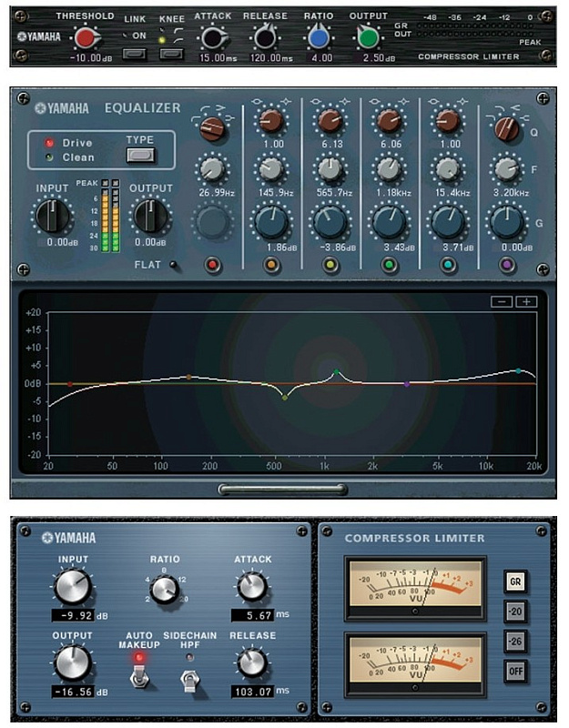Click the gain knob at 3.43dB
The image size is (569, 728).
390,223
